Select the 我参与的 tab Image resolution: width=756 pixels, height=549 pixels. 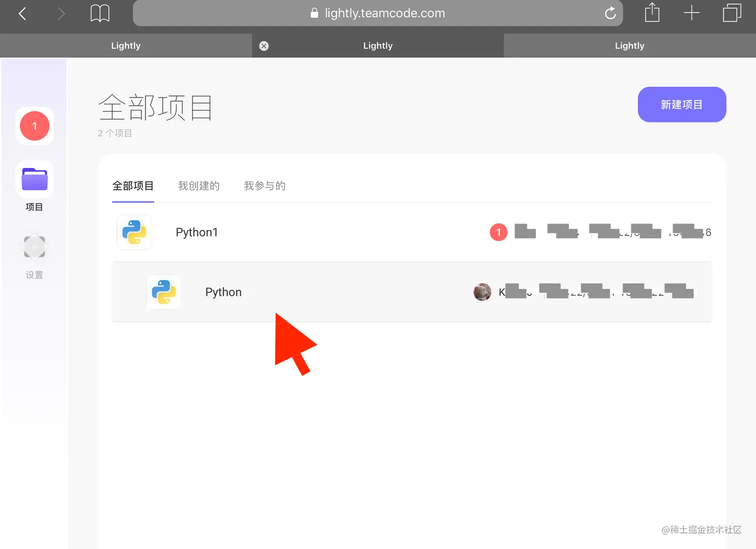click(264, 186)
